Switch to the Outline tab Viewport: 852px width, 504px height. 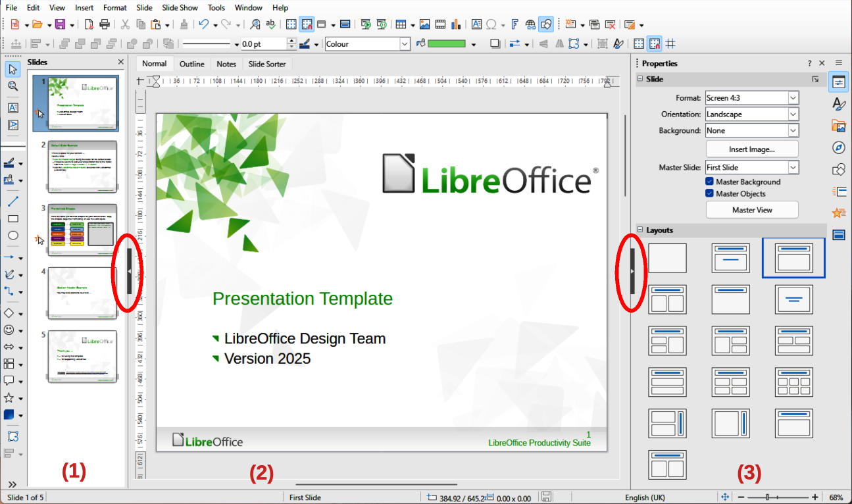(x=192, y=64)
